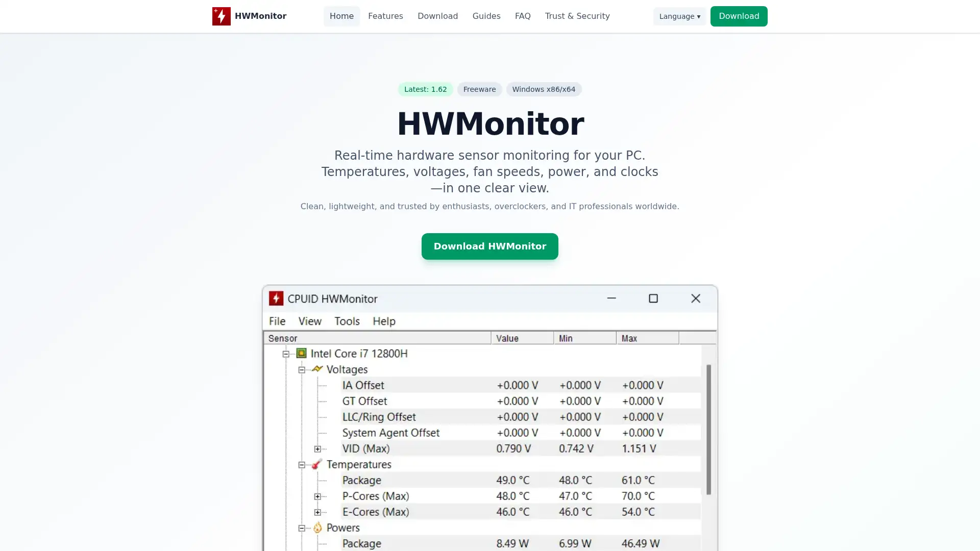Image resolution: width=980 pixels, height=551 pixels.
Task: Click the Voltages lightning icon
Action: point(317,369)
